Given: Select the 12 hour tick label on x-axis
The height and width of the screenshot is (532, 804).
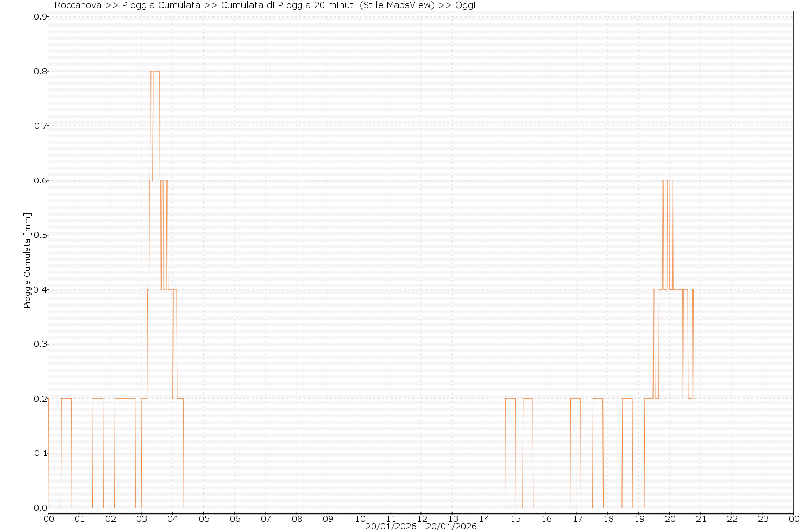Looking at the screenshot, I should click(x=421, y=518).
